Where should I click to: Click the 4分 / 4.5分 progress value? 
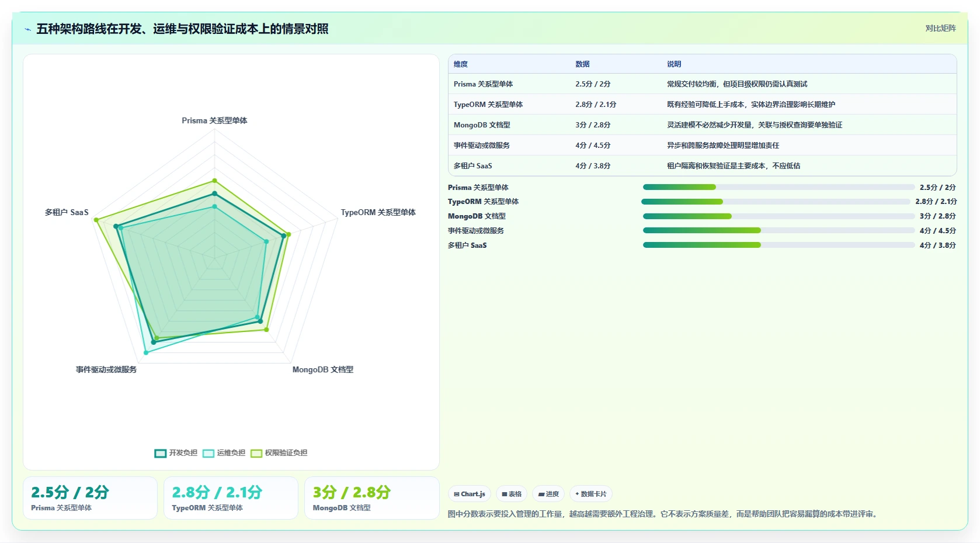point(938,231)
